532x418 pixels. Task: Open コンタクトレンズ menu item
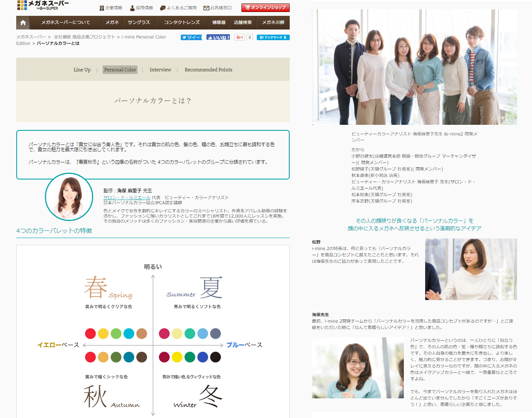182,23
